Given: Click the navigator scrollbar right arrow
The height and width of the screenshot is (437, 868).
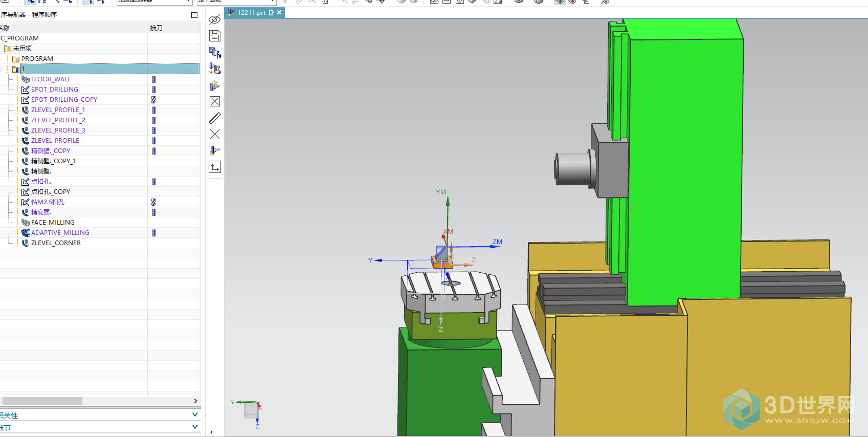Looking at the screenshot, I should (196, 401).
